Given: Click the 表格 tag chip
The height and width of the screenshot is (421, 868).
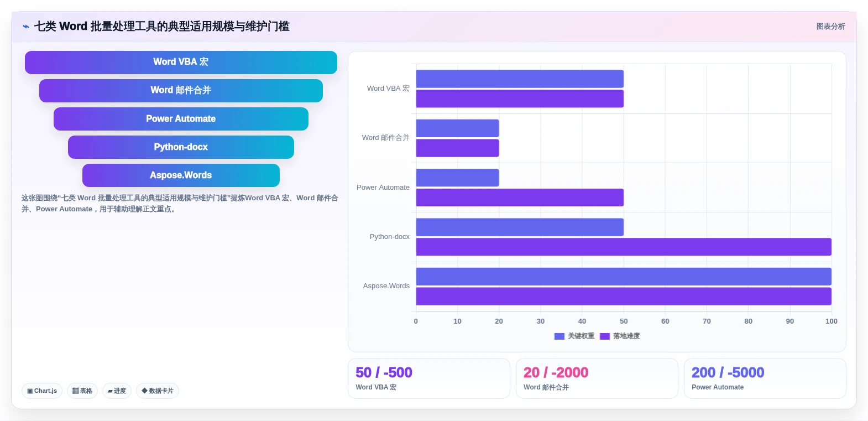Looking at the screenshot, I should point(82,391).
